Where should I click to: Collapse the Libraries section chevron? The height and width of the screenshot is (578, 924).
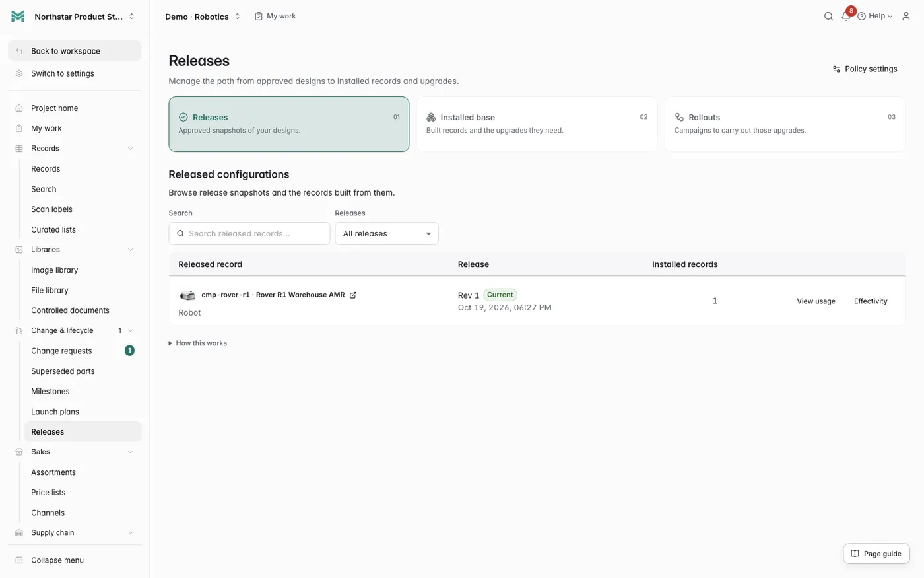pyautogui.click(x=130, y=250)
